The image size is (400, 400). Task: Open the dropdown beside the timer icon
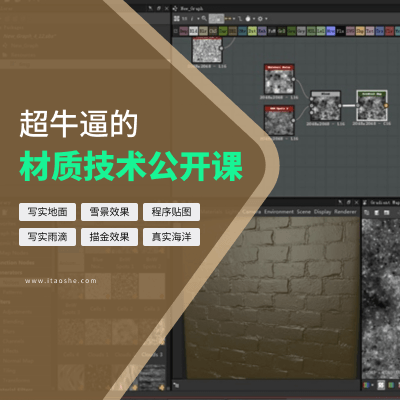[x=254, y=19]
